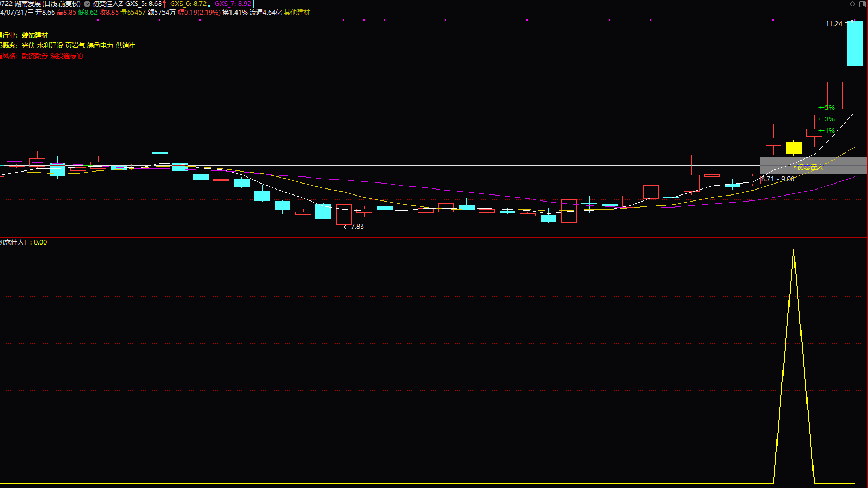
Task: Click the green ←3% marker
Action: pyautogui.click(x=827, y=119)
